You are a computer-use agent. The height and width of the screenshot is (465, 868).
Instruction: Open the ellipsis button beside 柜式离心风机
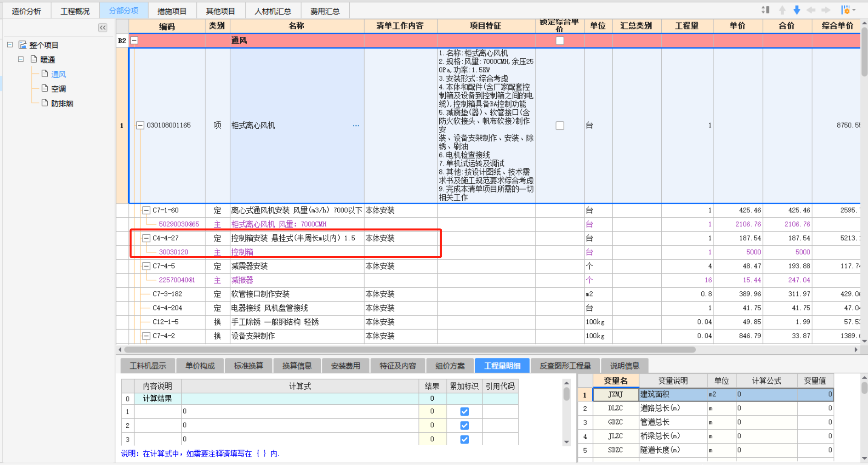[356, 125]
